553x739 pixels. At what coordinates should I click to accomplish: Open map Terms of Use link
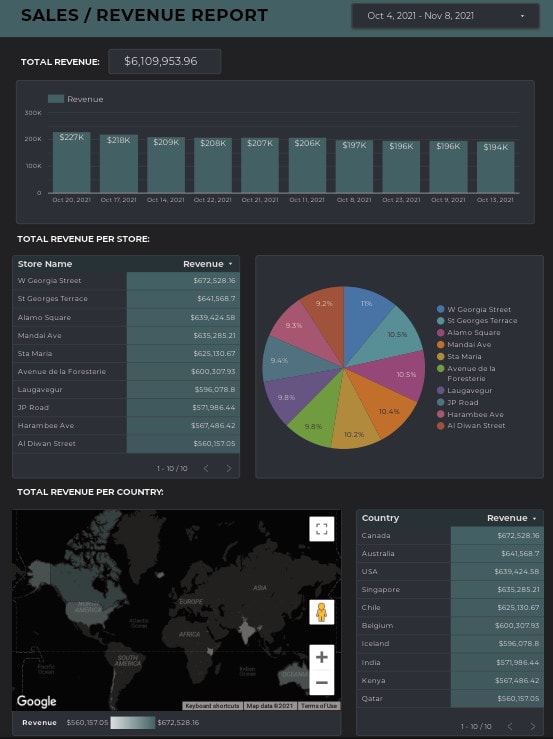tap(319, 706)
